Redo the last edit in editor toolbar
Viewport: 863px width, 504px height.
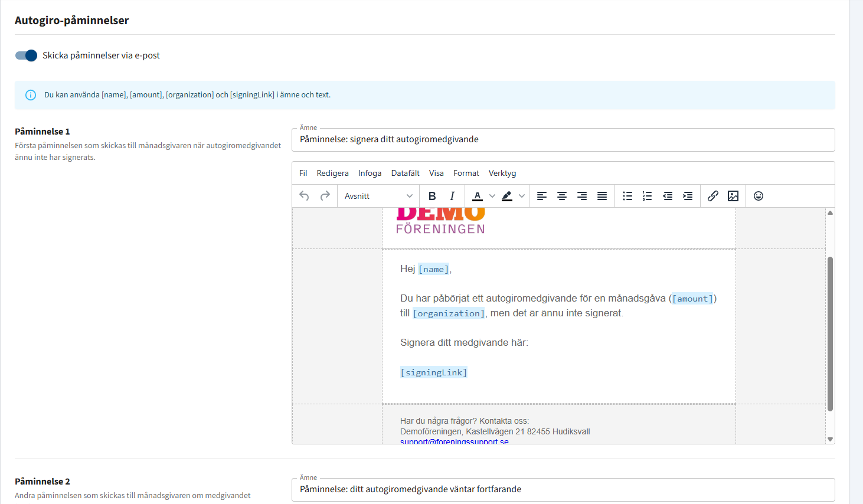click(325, 196)
